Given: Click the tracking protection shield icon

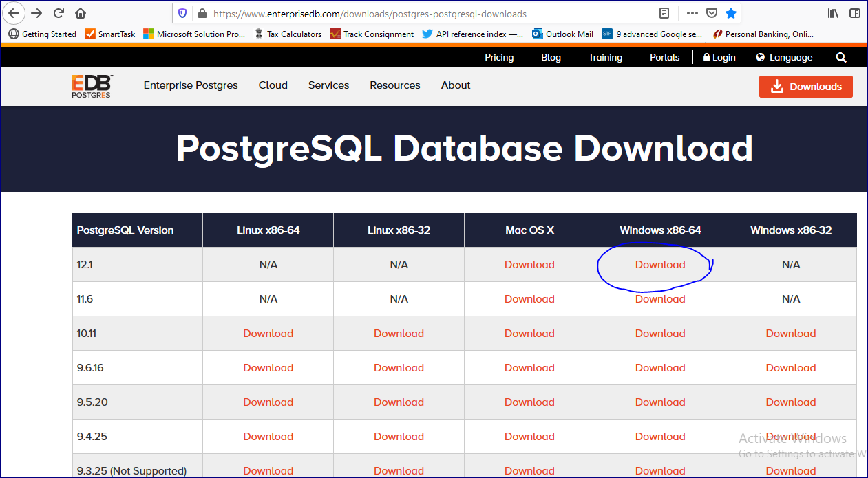Looking at the screenshot, I should pos(182,13).
